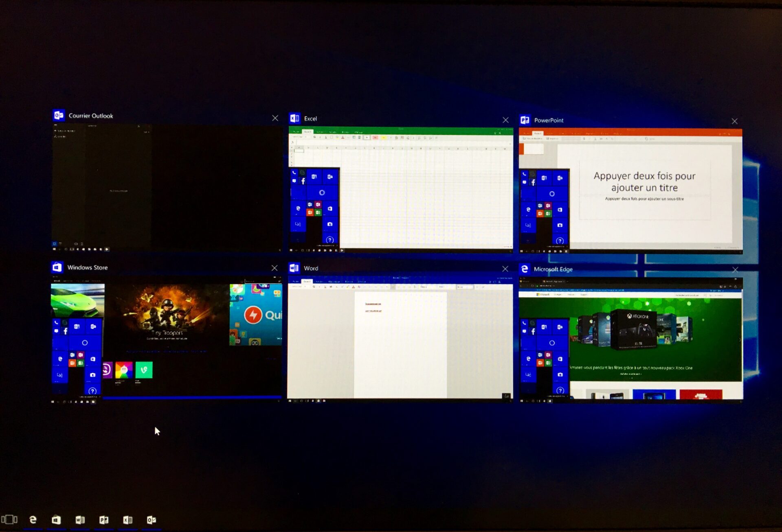Open Task View button in taskbar
The image size is (782, 532).
pyautogui.click(x=9, y=519)
